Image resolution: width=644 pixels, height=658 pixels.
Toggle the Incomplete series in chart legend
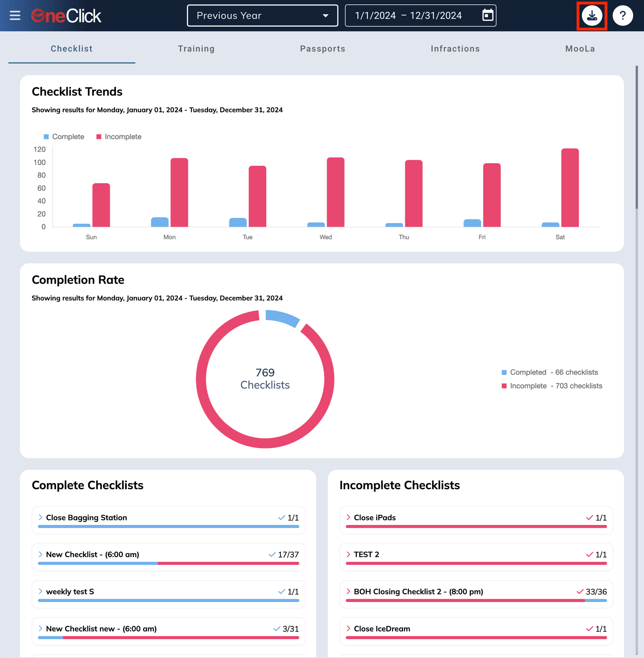[x=119, y=137]
